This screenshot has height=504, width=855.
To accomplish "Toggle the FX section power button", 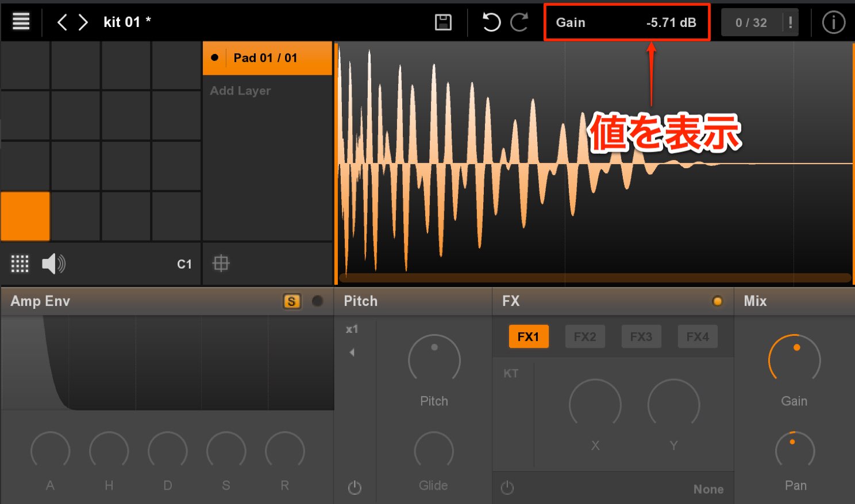I will tap(507, 487).
